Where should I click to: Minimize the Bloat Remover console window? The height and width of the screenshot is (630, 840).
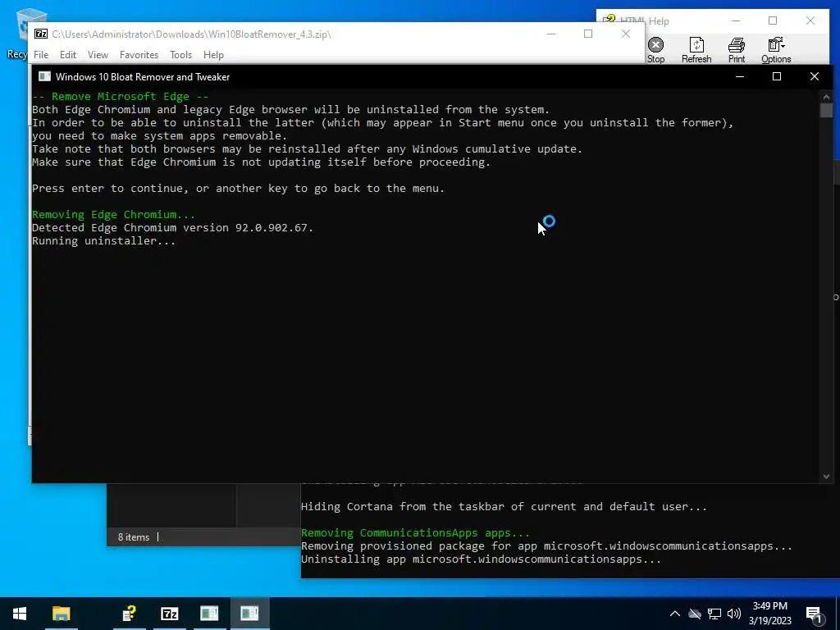[740, 76]
